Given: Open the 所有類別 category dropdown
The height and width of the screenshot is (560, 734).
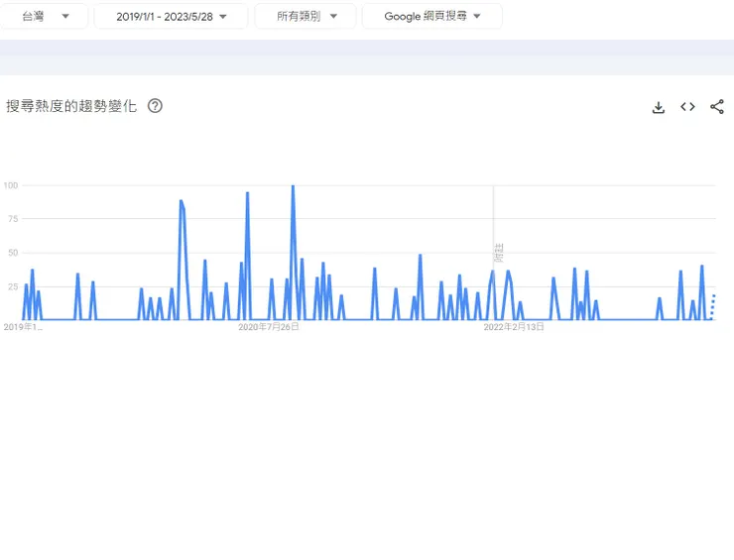Looking at the screenshot, I should (x=306, y=17).
